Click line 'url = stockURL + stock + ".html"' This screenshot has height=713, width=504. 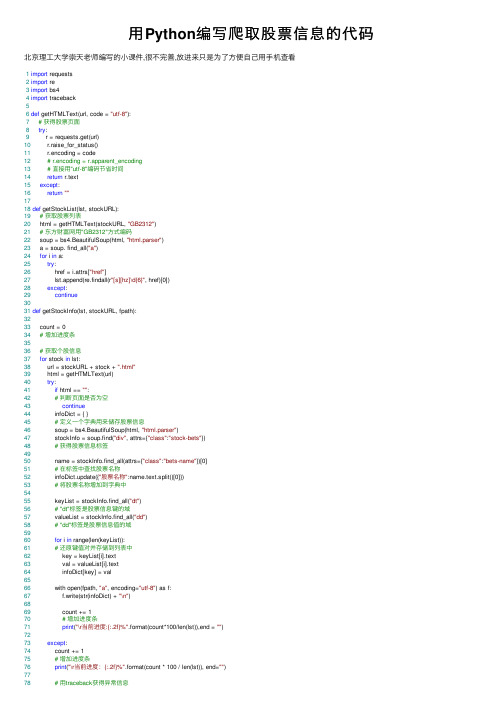[x=91, y=367]
